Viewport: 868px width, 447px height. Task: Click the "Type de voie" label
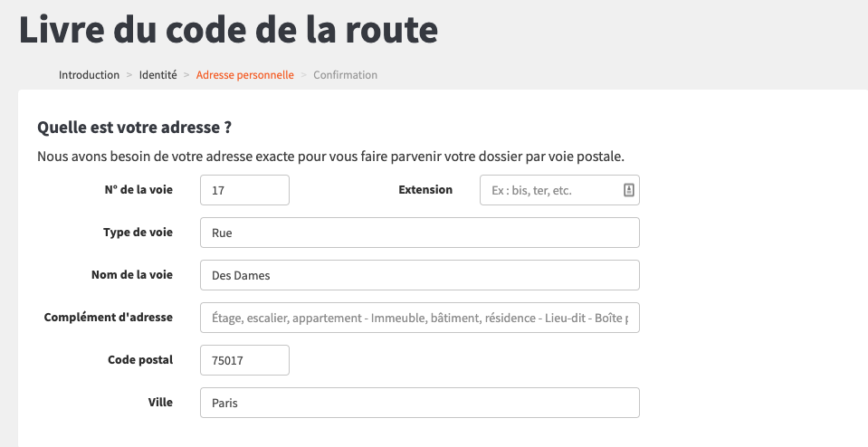click(x=138, y=233)
